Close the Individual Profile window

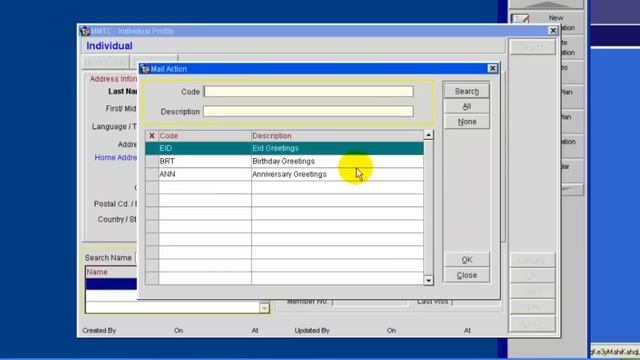point(553,31)
